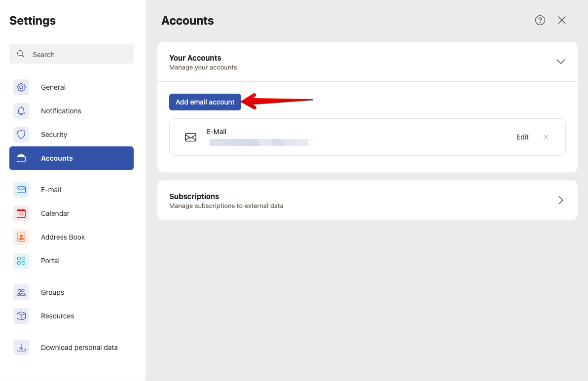This screenshot has width=588, height=381.
Task: Select the Security shield icon
Action: click(21, 135)
